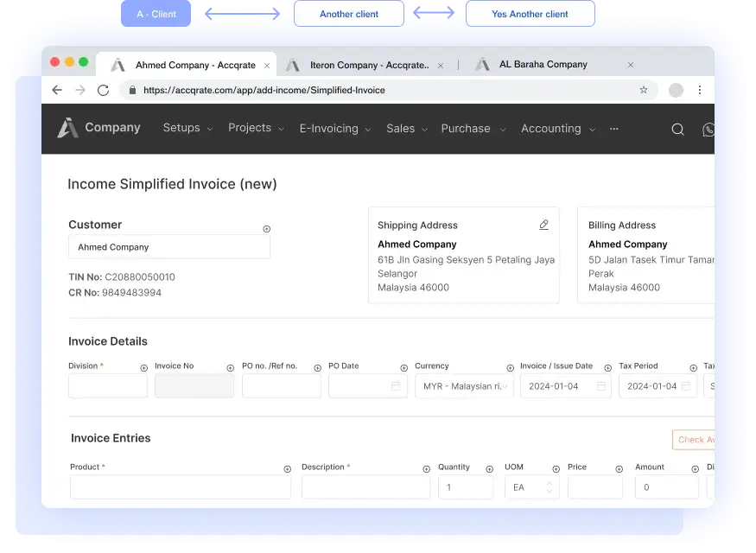Click the circle icon beside Invoice No

[231, 368]
